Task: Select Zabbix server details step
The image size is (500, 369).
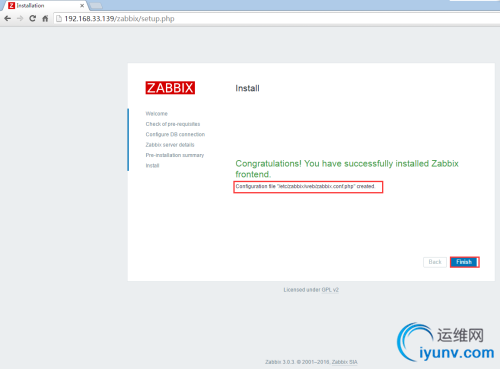Action: (x=170, y=145)
